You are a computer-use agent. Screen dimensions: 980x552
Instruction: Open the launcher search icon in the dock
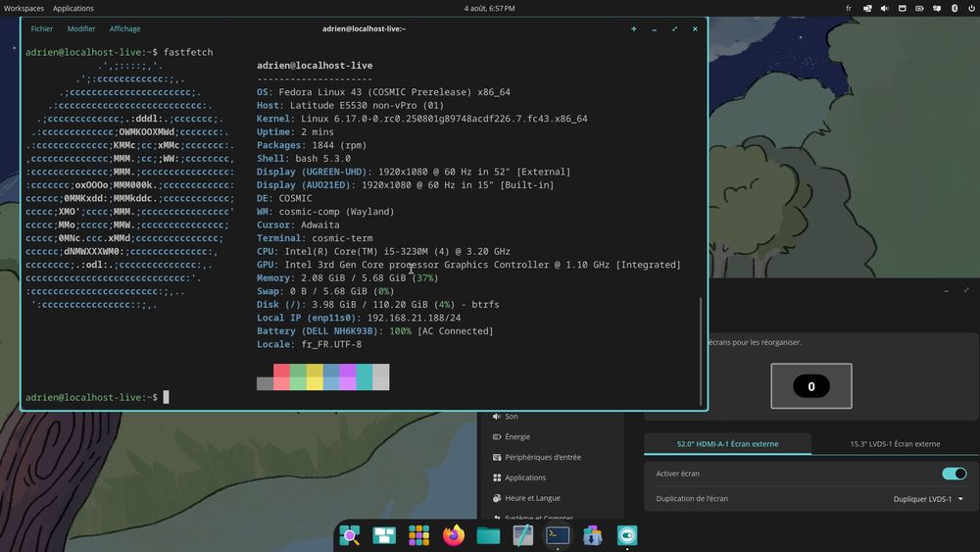(x=350, y=535)
